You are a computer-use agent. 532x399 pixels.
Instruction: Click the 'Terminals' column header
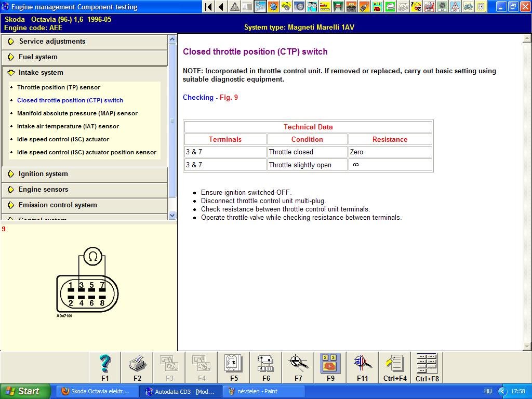point(225,139)
